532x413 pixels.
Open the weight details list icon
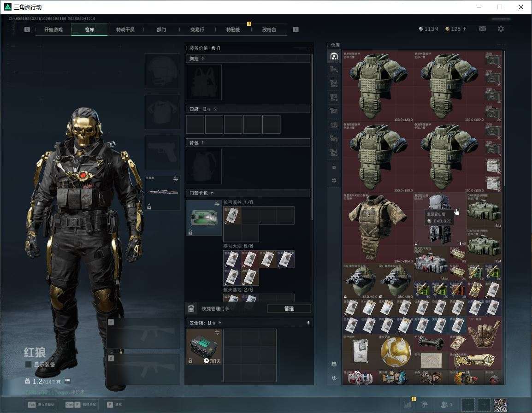(67, 381)
